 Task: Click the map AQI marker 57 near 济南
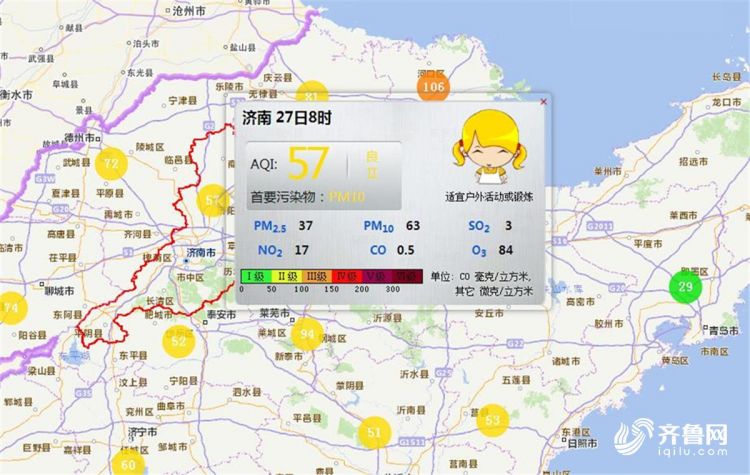point(212,200)
